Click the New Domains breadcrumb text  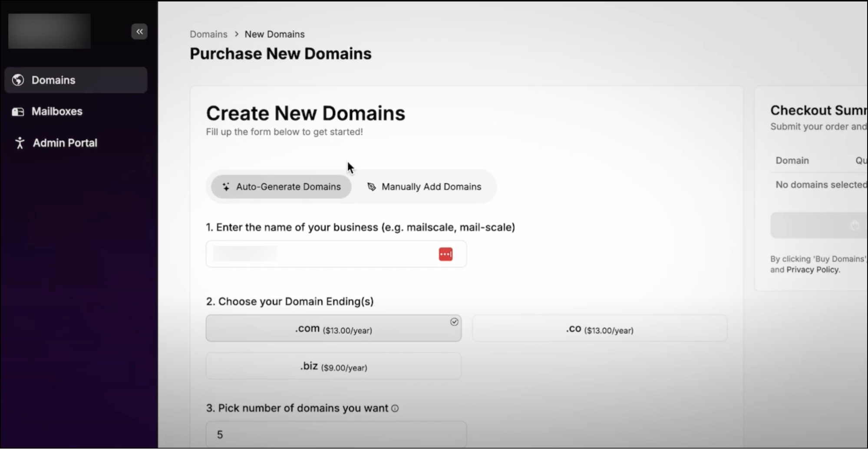click(x=274, y=34)
